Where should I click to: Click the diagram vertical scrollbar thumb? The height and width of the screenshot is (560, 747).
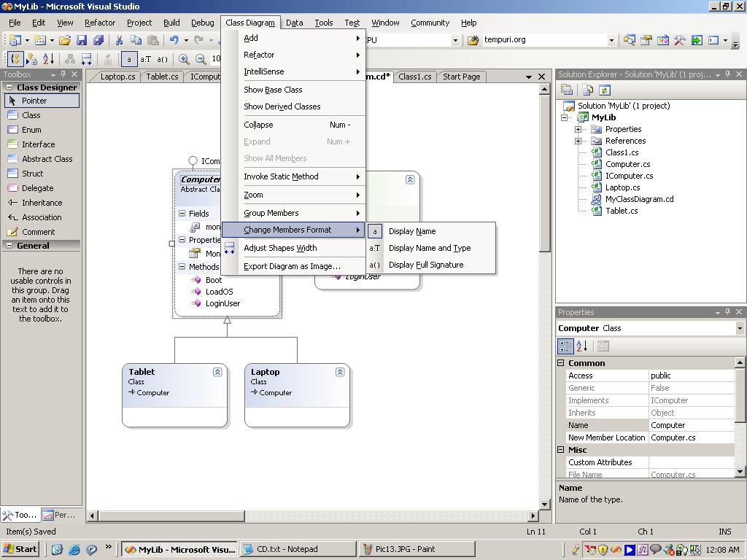click(545, 174)
